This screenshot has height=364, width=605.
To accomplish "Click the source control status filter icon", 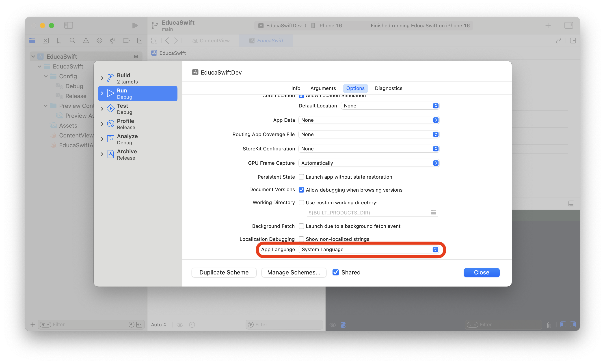I will pyautogui.click(x=139, y=325).
